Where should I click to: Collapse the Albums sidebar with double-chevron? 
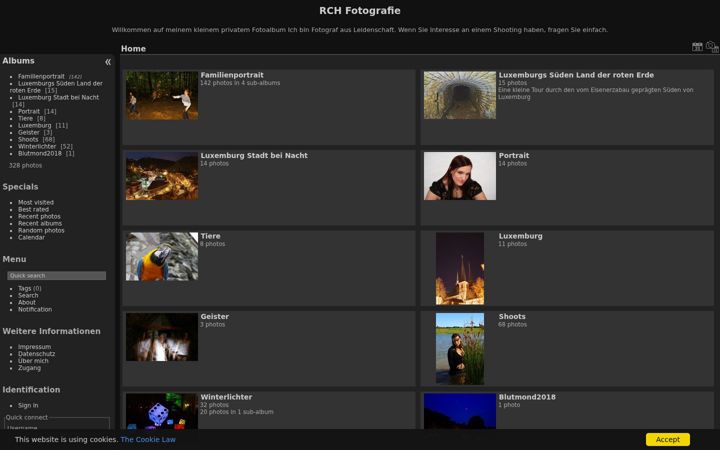107,62
